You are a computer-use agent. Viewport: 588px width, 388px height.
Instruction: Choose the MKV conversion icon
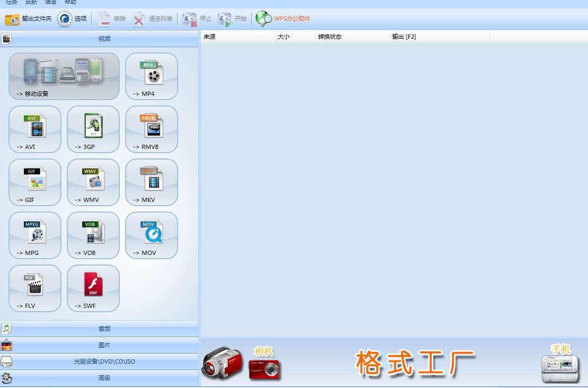pos(152,182)
